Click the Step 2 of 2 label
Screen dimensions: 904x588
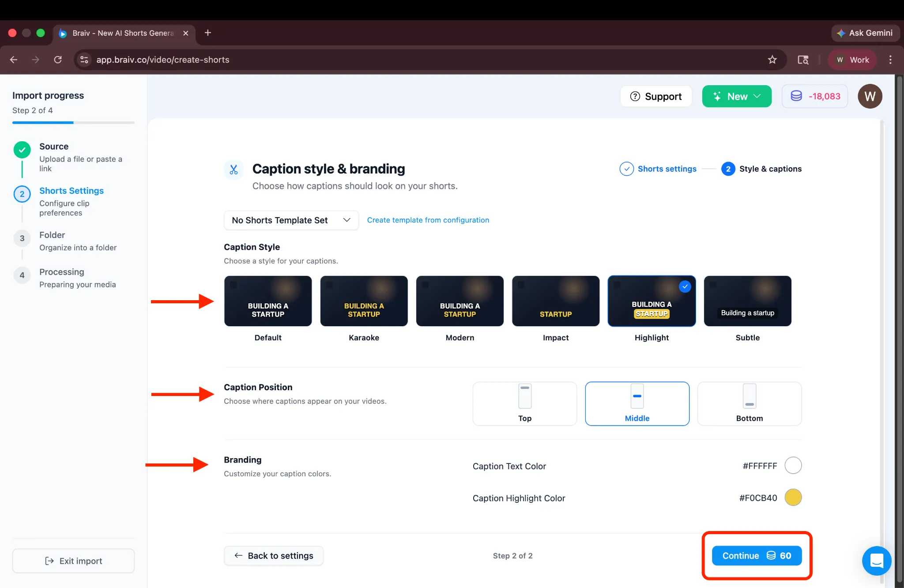coord(512,556)
